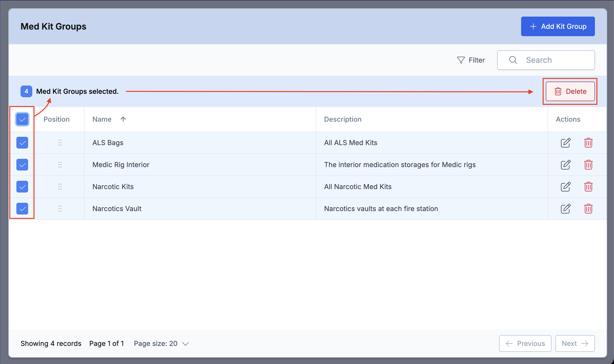
Task: Uncheck the Narcotic Kits checkbox
Action: click(x=22, y=187)
